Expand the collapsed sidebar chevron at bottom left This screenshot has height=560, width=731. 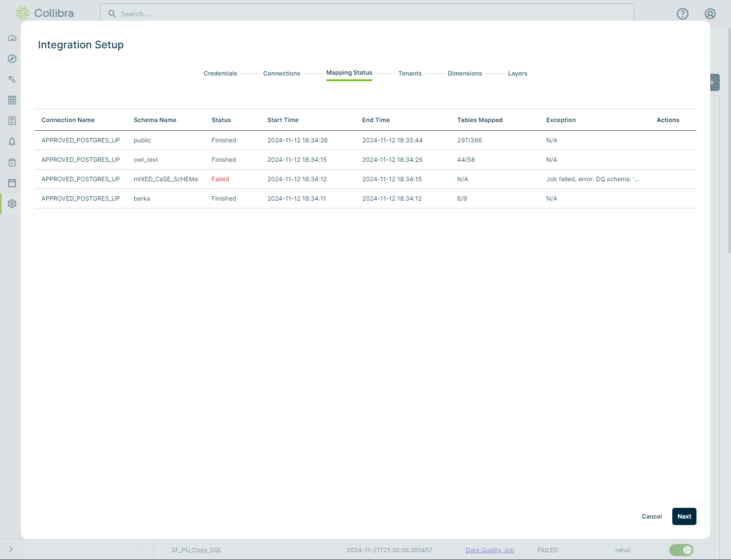(x=11, y=549)
